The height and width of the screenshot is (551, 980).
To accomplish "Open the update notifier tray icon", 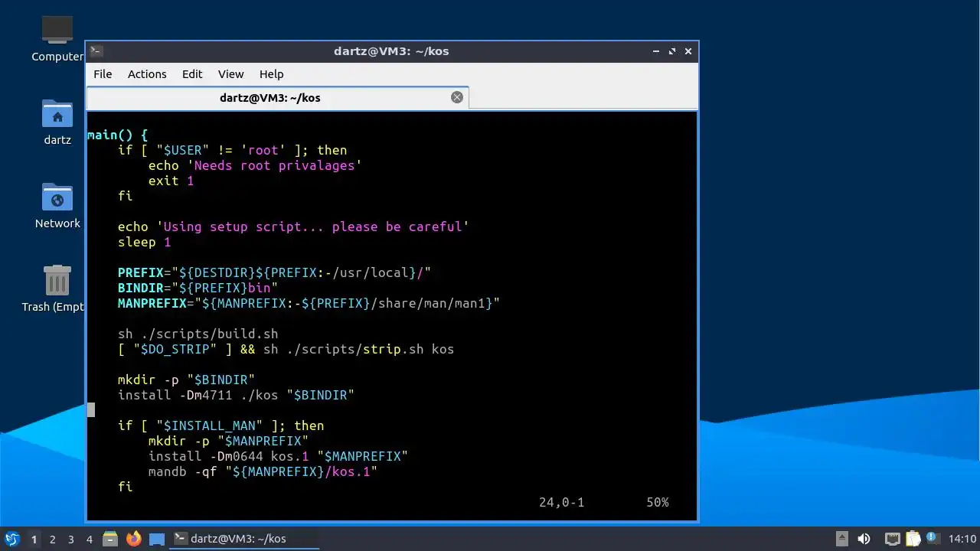I will (x=932, y=538).
